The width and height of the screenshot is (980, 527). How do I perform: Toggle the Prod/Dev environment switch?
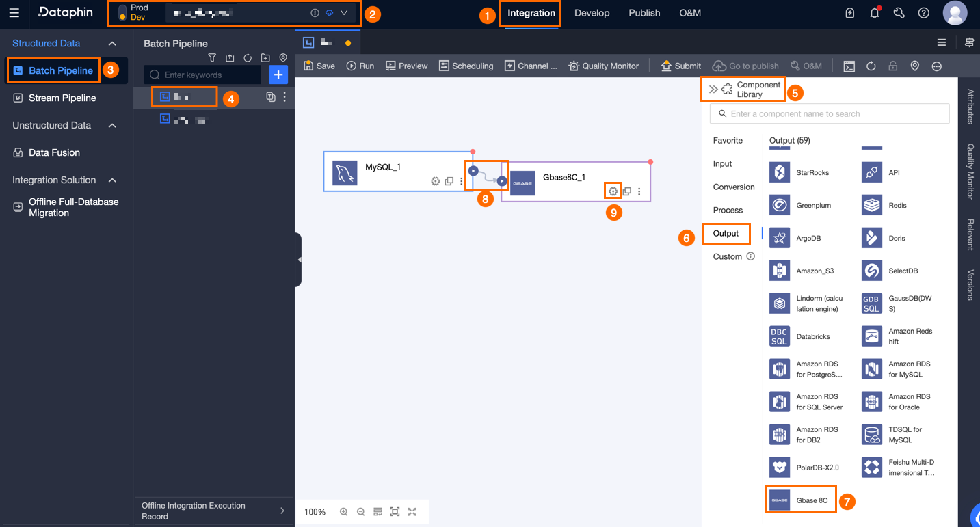(122, 13)
